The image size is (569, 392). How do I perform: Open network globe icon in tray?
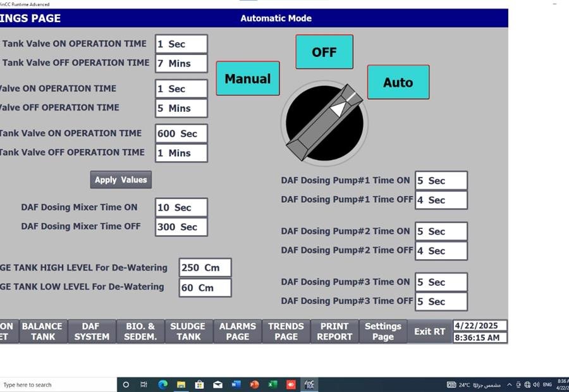point(528,385)
